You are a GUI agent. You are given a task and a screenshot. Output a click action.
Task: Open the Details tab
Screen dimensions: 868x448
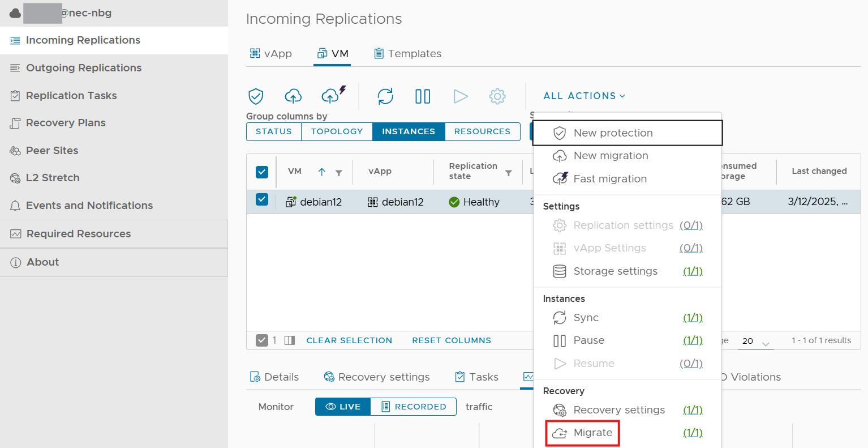pos(274,377)
